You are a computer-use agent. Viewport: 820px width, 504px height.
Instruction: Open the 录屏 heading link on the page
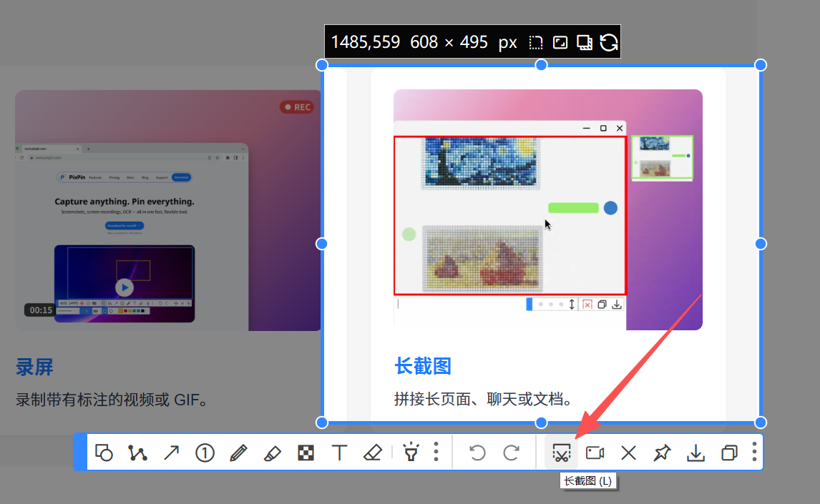[x=34, y=367]
